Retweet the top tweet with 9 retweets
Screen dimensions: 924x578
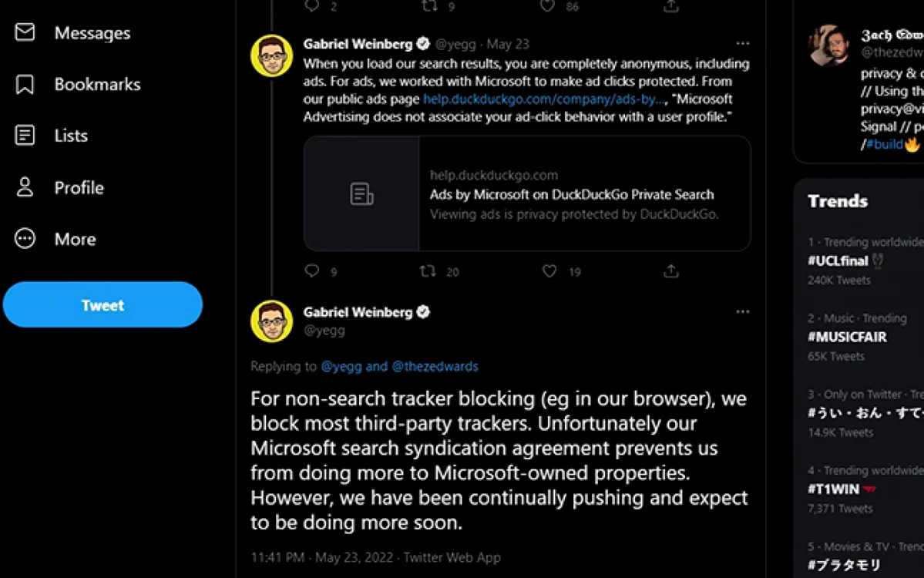click(x=429, y=6)
